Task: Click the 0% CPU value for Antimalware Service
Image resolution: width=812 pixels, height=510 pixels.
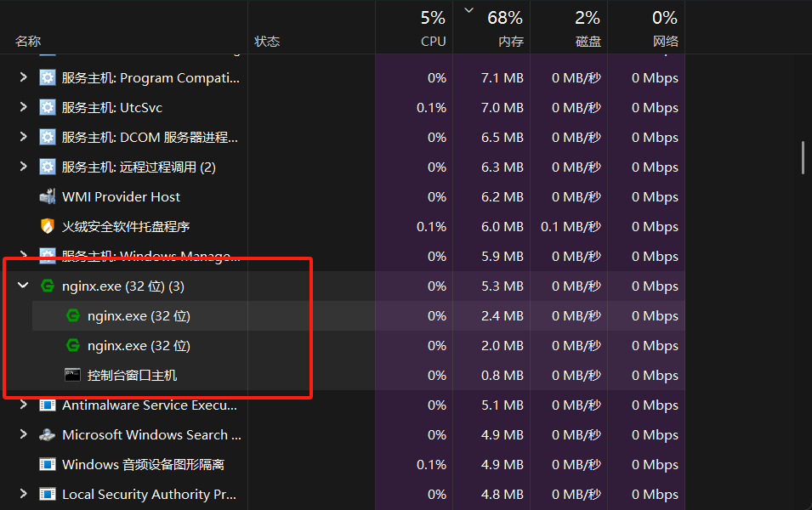Action: coord(436,405)
